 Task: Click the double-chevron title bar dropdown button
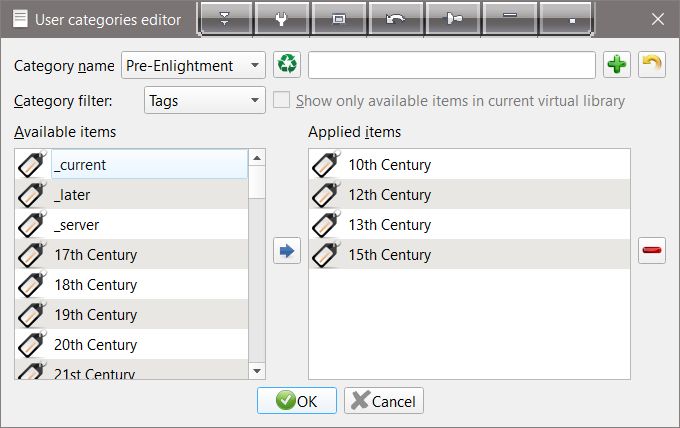click(x=224, y=18)
